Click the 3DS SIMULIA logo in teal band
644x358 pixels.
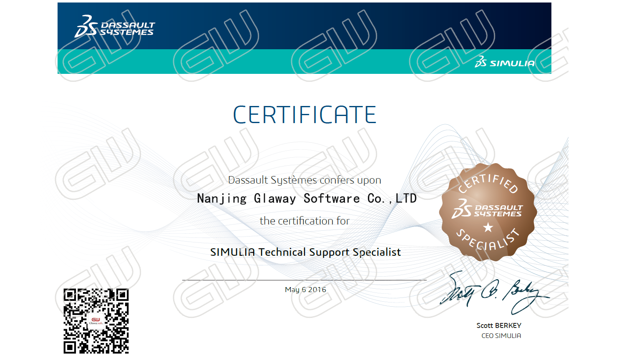(505, 62)
